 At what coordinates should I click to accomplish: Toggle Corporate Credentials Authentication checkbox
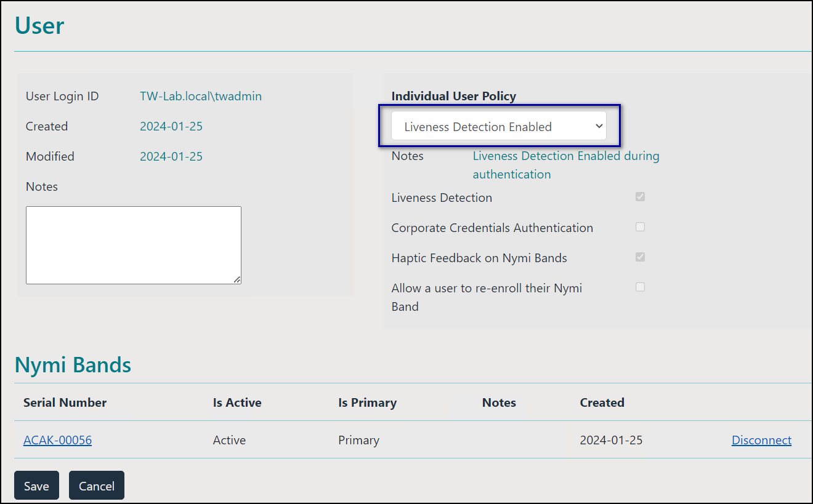(x=640, y=227)
